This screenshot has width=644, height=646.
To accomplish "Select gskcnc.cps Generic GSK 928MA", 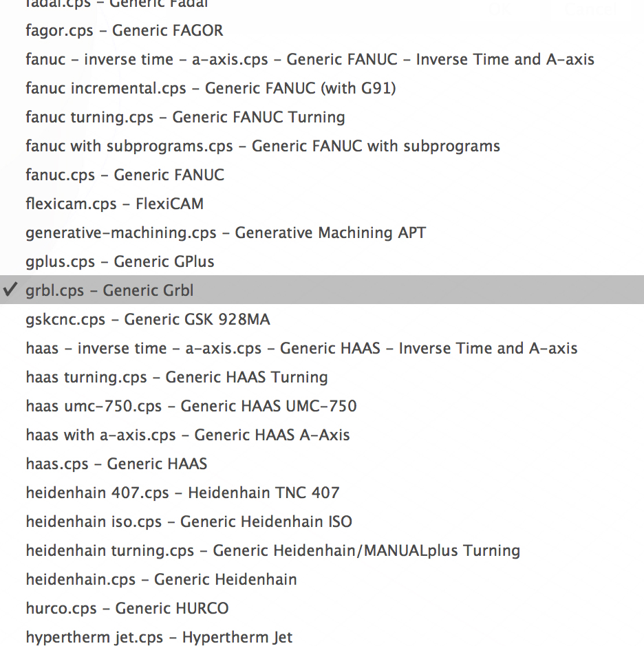I will click(148, 319).
